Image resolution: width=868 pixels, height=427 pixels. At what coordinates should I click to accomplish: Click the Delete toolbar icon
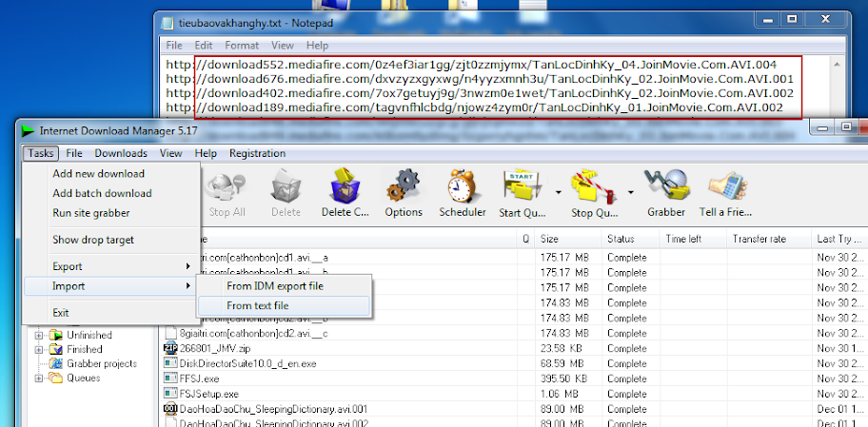(286, 187)
